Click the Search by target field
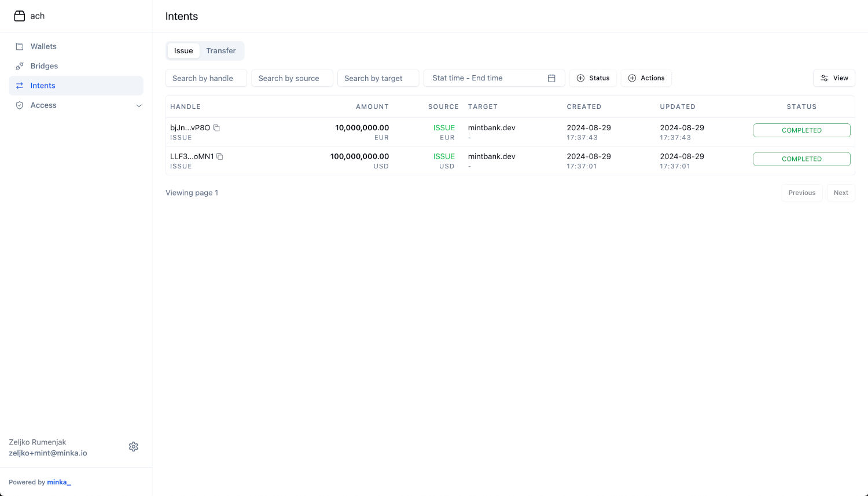The height and width of the screenshot is (496, 868). point(378,78)
